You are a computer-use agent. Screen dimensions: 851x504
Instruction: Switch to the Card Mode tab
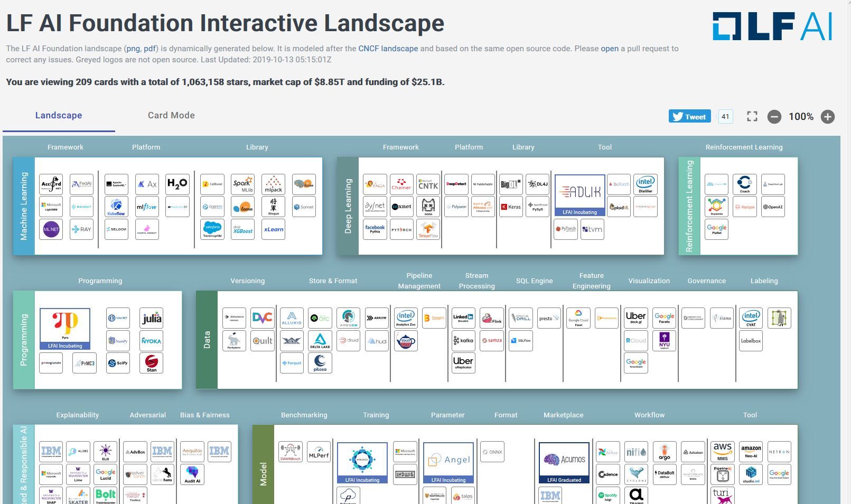[x=171, y=116]
